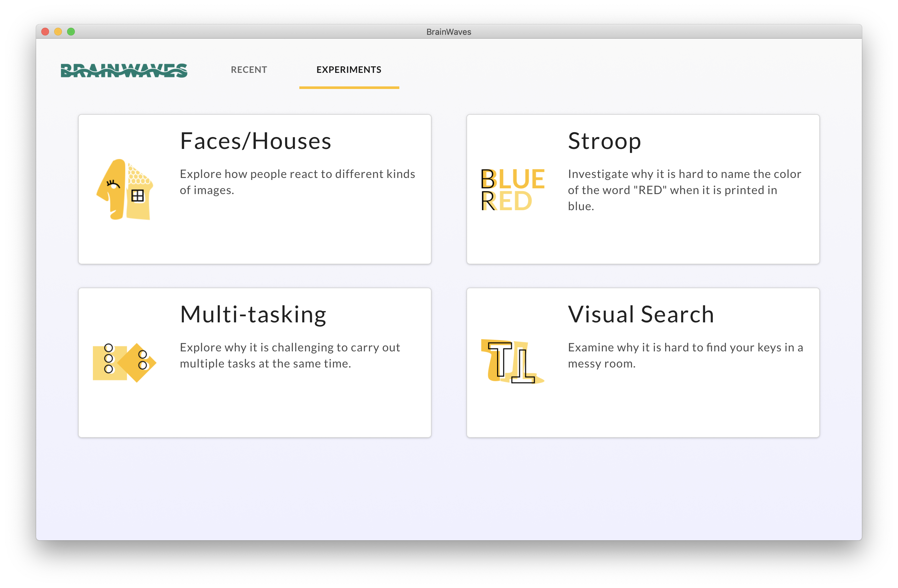The image size is (898, 588).
Task: Click the Stroop description about word RED
Action: click(684, 190)
